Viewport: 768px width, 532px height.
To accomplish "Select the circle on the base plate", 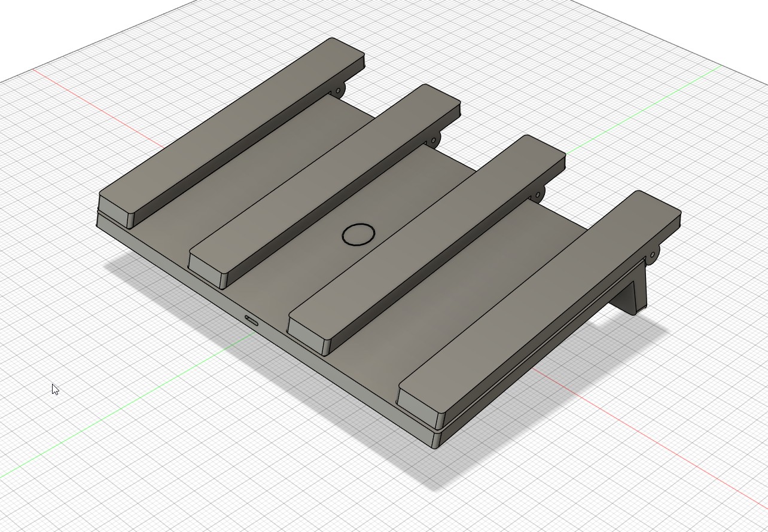I will click(358, 235).
